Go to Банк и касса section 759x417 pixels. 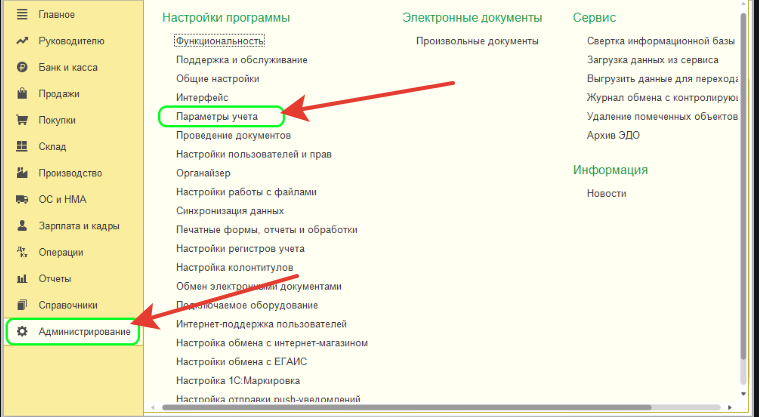point(68,67)
